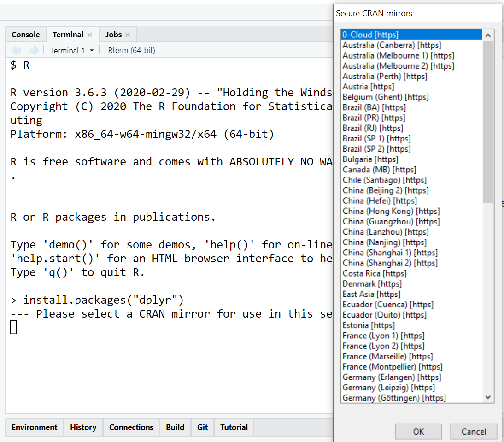Confirm mirror choice with OK
Viewport: 504px width, 442px height.
(418, 431)
